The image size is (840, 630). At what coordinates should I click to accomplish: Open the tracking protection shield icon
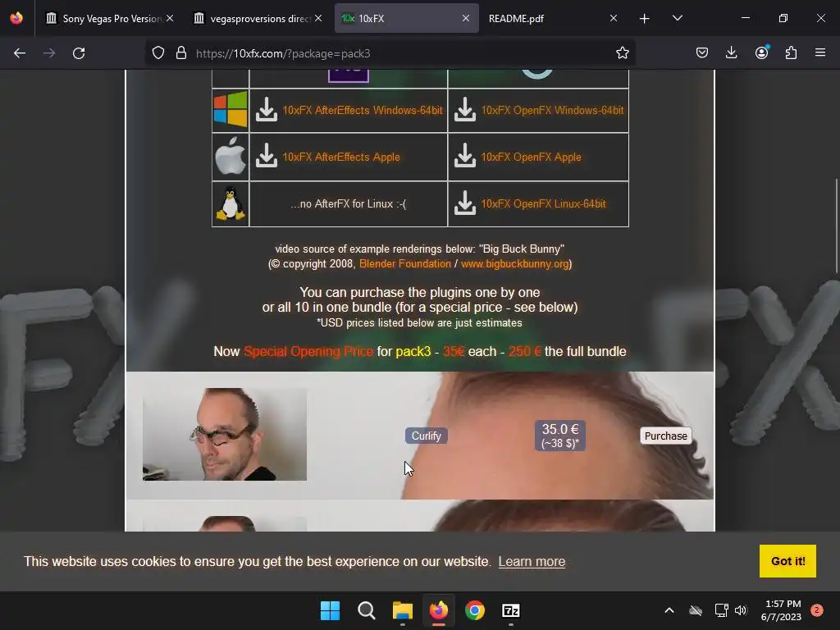(x=158, y=53)
